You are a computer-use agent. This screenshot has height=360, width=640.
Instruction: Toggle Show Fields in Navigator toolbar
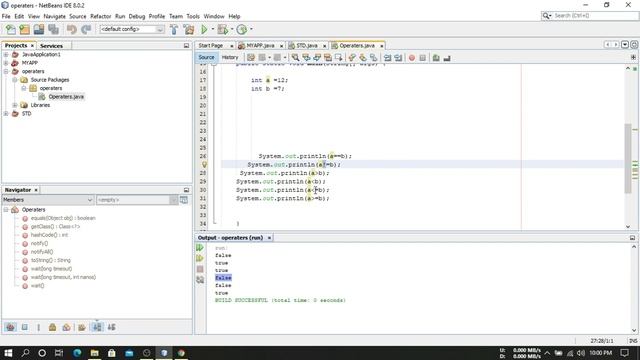pyautogui.click(x=24, y=327)
